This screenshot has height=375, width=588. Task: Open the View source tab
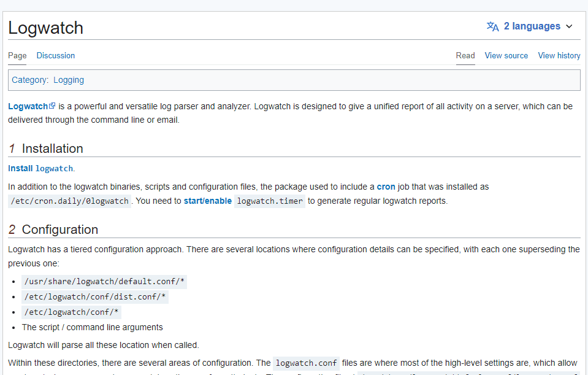tap(506, 55)
